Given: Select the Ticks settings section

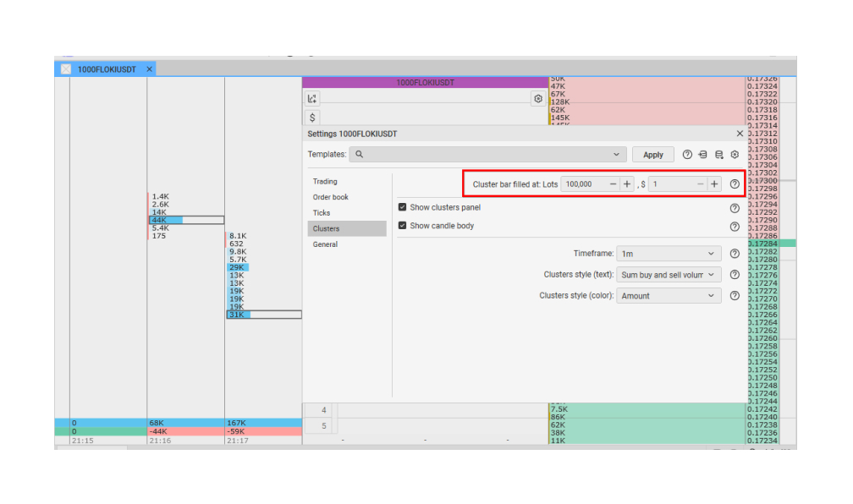Looking at the screenshot, I should tap(347, 213).
